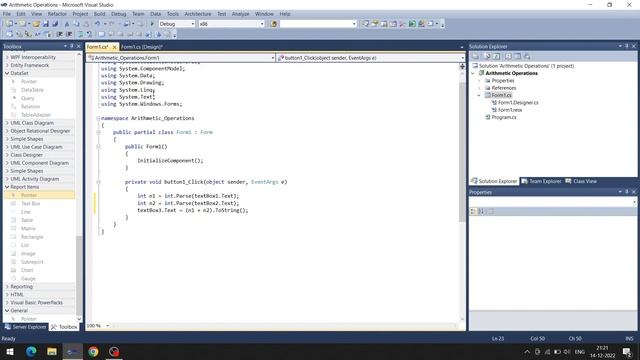Open the notification center icon
The width and height of the screenshot is (640, 360).
[627, 352]
